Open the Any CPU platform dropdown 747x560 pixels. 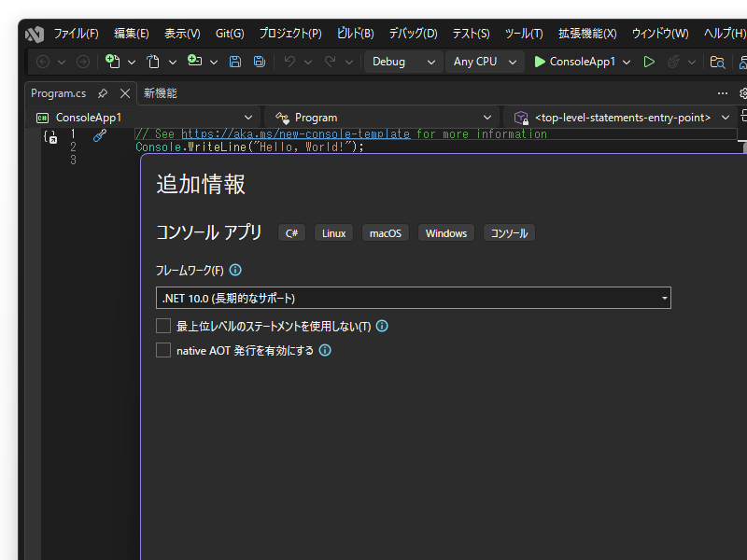[486, 62]
